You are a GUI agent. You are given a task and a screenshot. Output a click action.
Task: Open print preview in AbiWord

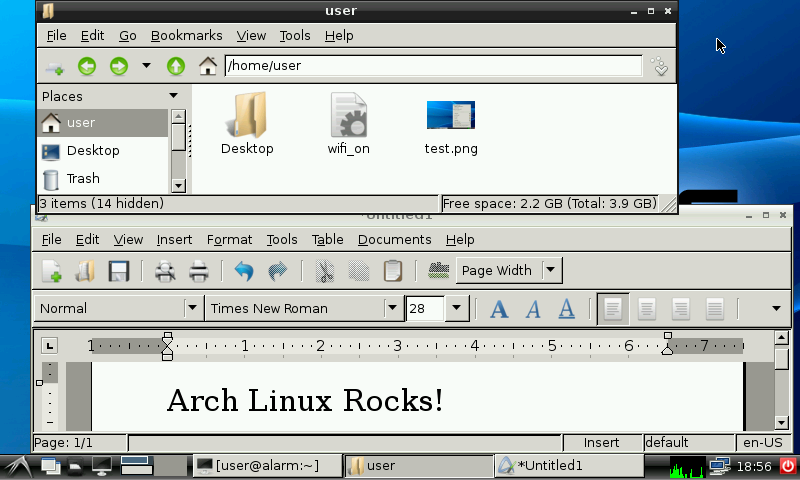165,271
